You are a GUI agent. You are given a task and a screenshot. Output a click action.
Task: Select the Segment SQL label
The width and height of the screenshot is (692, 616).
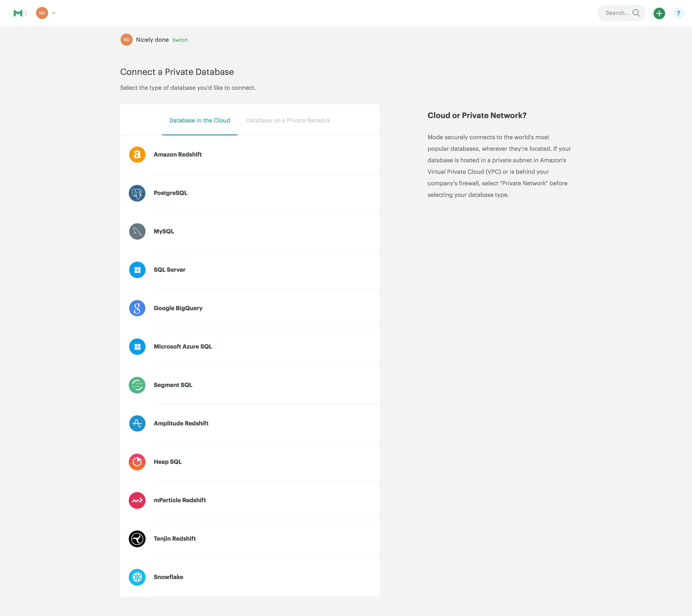[x=173, y=385]
